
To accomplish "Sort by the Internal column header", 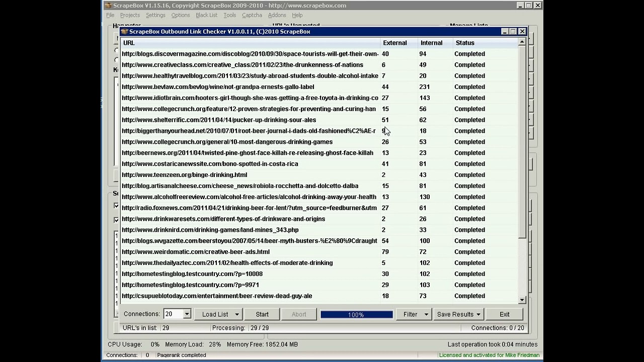I will [x=435, y=43].
